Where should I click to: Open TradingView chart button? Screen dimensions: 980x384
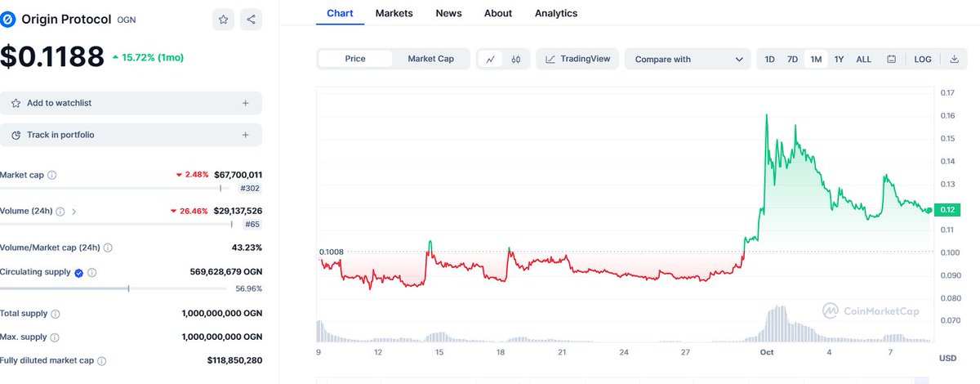(577, 59)
